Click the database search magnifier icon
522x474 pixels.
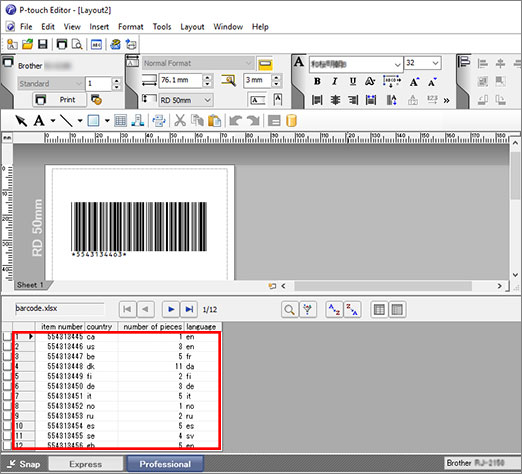point(289,310)
